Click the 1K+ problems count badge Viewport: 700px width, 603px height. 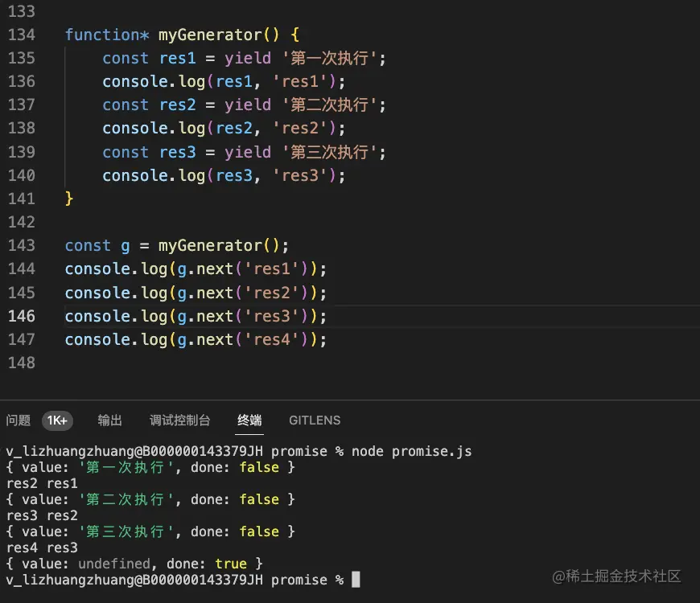57,420
